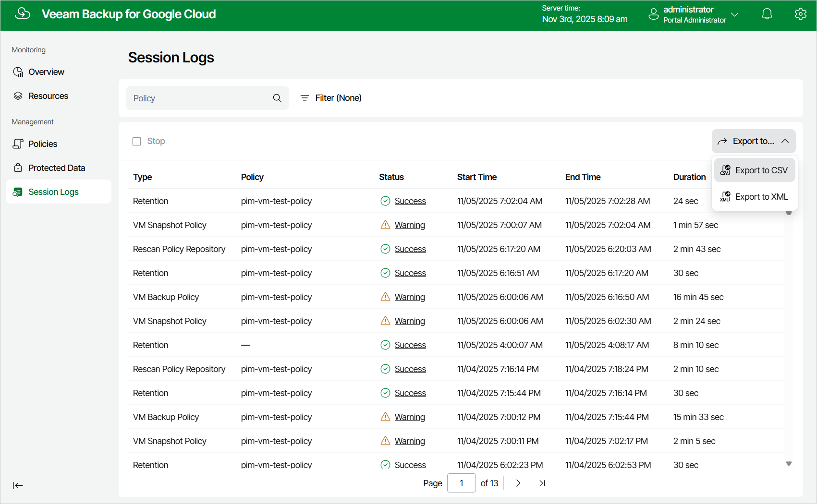817x504 pixels.
Task: Click the Protected Data lock icon
Action: [18, 168]
